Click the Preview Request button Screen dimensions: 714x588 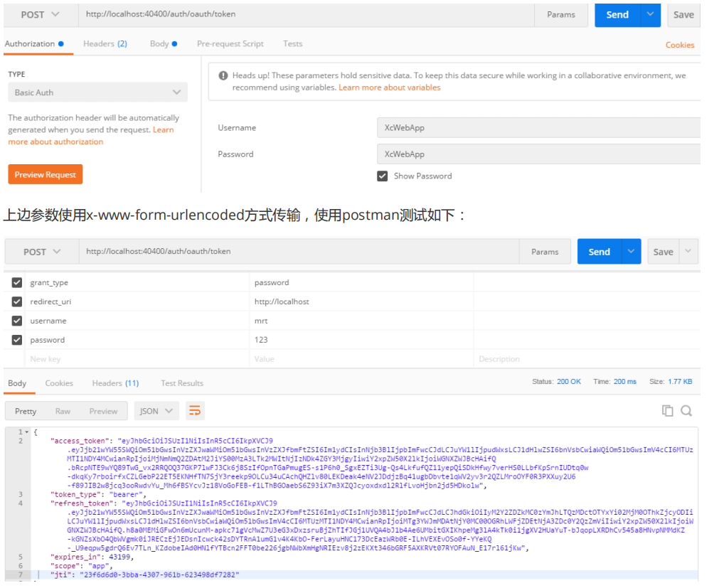(x=45, y=174)
